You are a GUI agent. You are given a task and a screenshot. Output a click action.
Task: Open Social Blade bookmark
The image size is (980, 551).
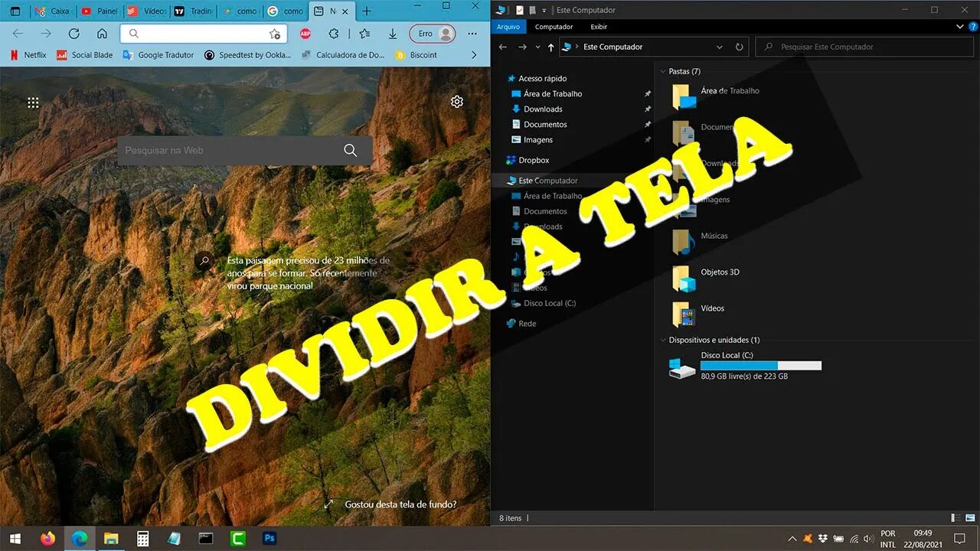[x=85, y=55]
